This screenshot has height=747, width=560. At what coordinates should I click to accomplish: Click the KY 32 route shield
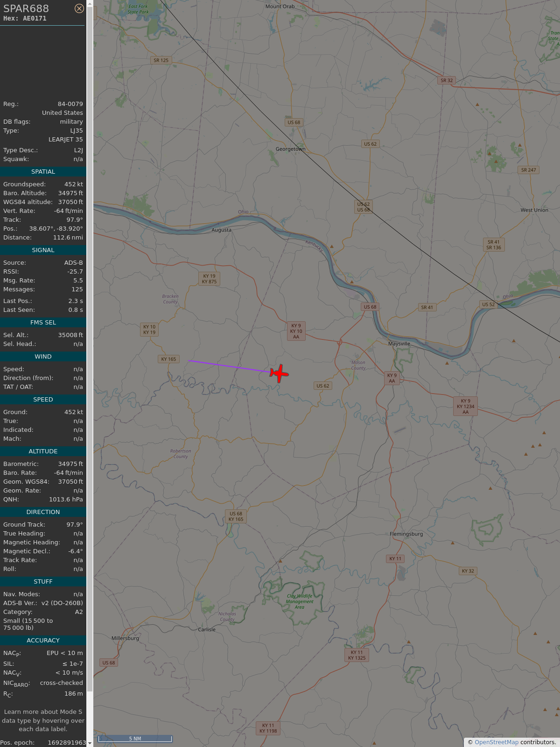468,571
